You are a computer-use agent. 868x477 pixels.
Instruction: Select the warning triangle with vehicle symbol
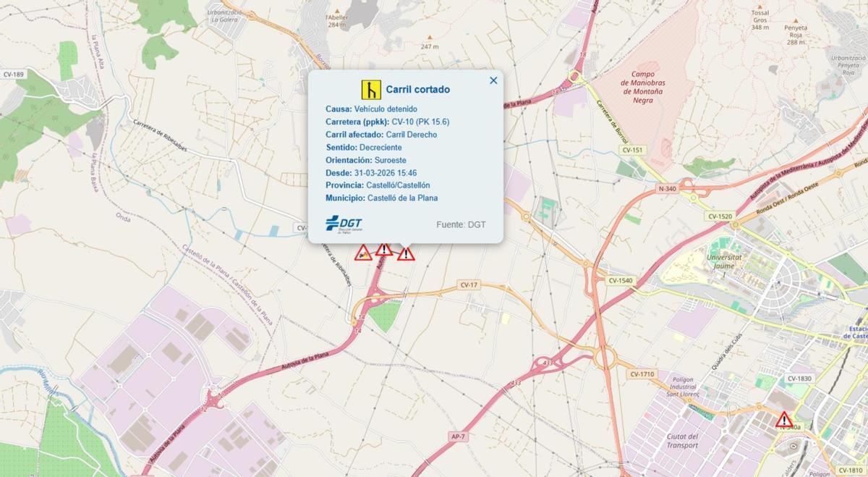[363, 253]
